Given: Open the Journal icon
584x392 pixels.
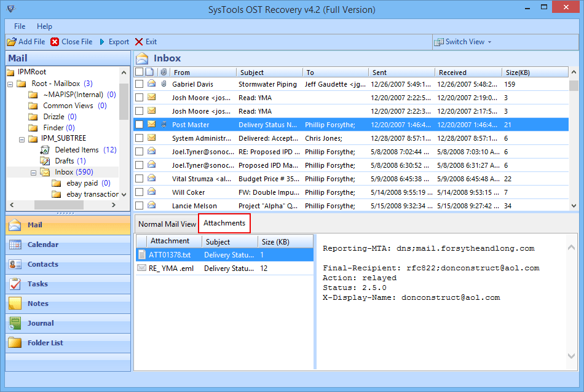Looking at the screenshot, I should pyautogui.click(x=15, y=323).
